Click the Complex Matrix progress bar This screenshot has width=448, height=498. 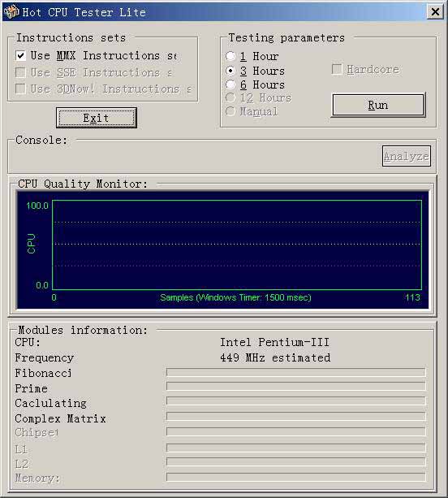295,416
